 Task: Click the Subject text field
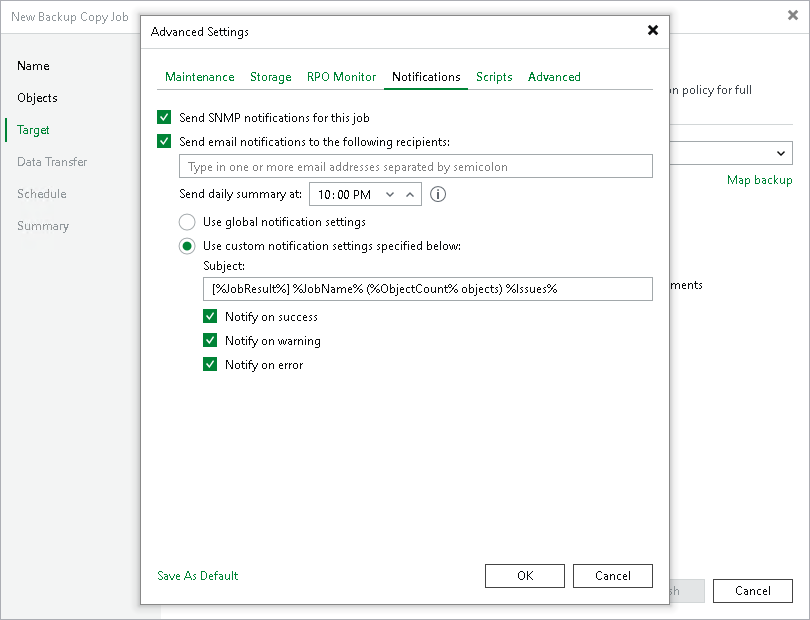[428, 289]
